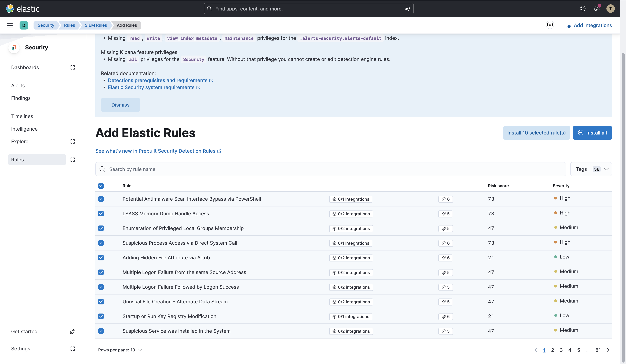Uncheck LSASS Memory Dump Handle Access rule

point(101,214)
